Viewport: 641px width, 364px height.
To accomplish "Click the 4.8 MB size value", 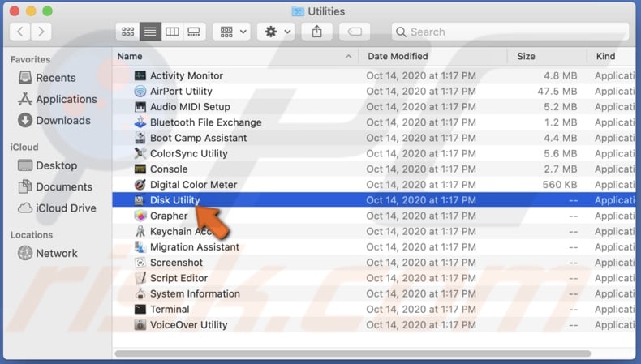I will click(560, 75).
